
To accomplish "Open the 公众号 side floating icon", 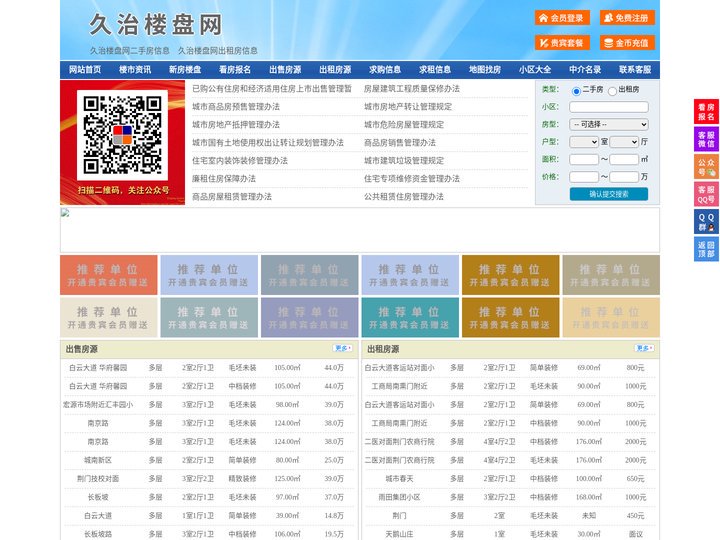I will point(706,167).
